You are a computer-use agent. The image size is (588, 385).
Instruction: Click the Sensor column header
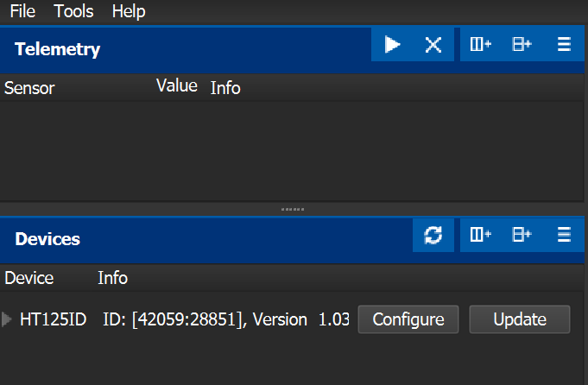point(29,88)
